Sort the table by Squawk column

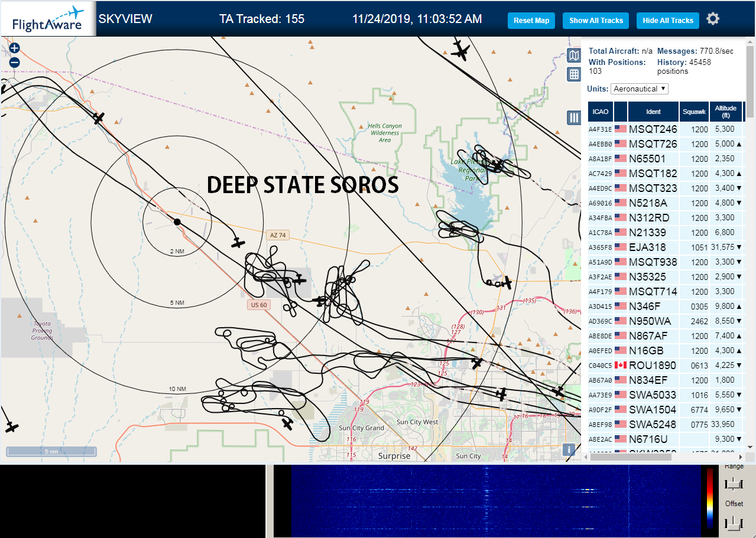(x=694, y=112)
